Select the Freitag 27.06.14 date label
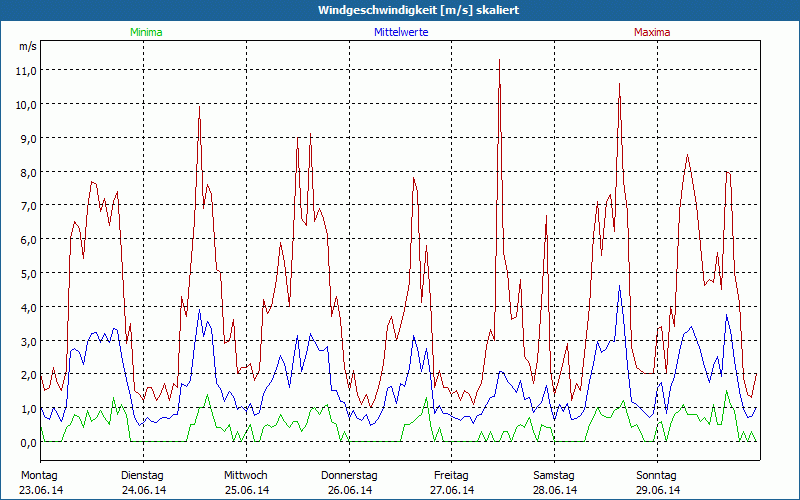Image resolution: width=800 pixels, height=500 pixels. (452, 482)
